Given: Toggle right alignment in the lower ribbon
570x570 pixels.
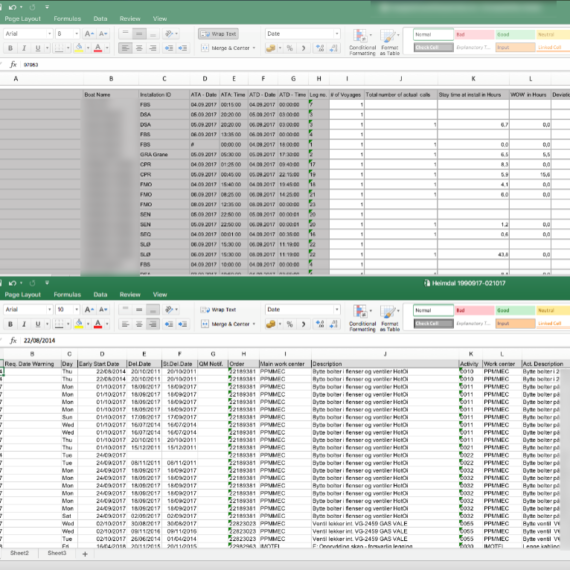Looking at the screenshot, I should pyautogui.click(x=153, y=324).
